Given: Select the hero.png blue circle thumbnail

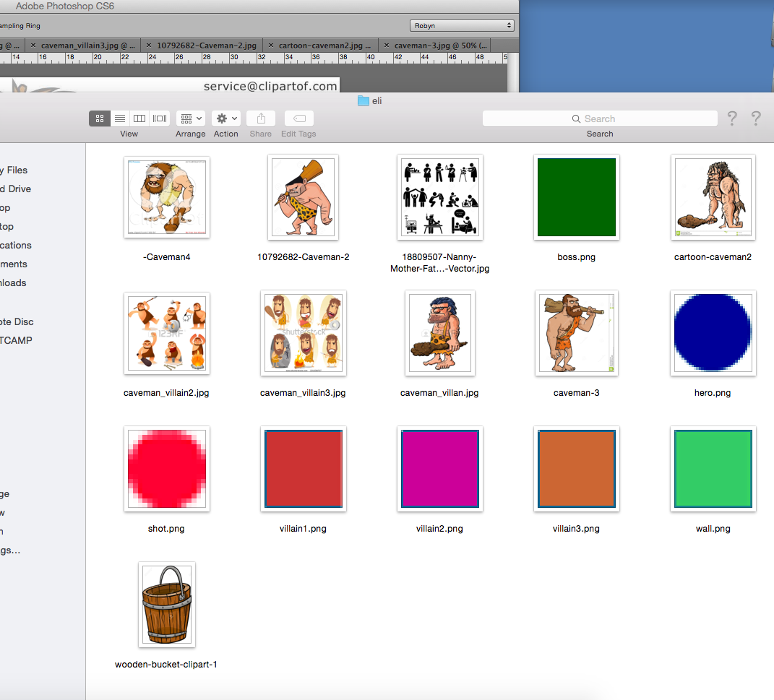Looking at the screenshot, I should tap(713, 333).
